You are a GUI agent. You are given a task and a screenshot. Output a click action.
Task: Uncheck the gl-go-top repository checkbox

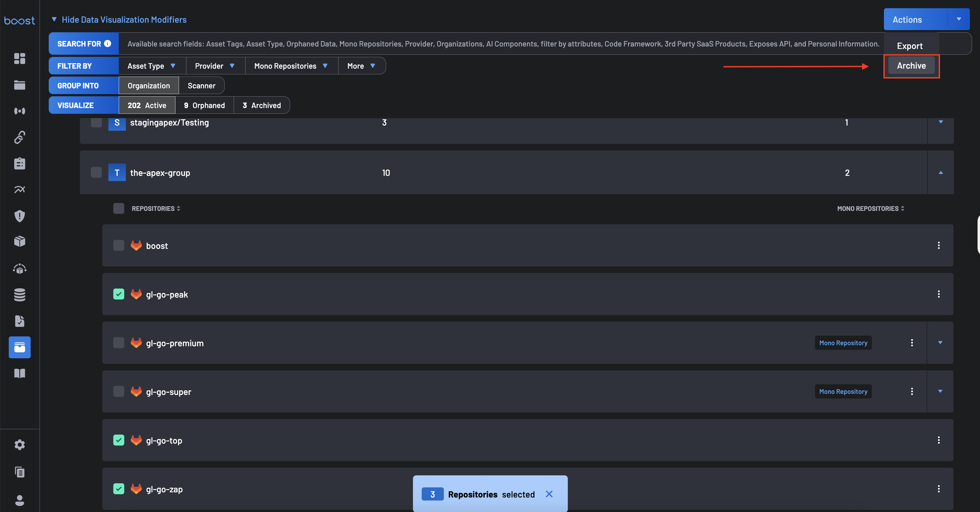[x=119, y=440]
